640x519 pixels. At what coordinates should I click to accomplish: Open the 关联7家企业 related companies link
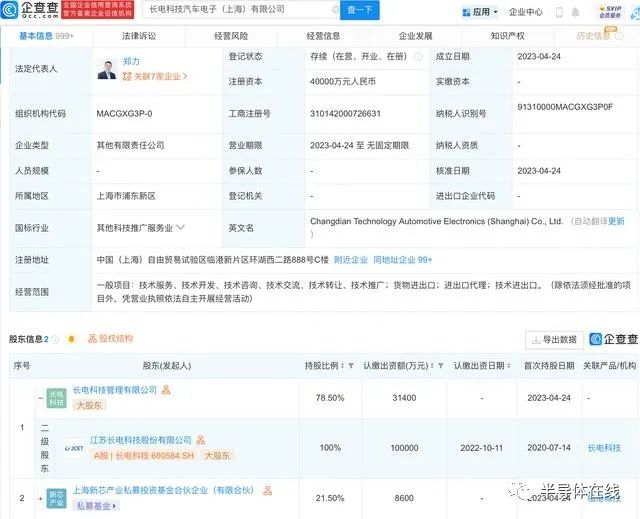[x=155, y=76]
